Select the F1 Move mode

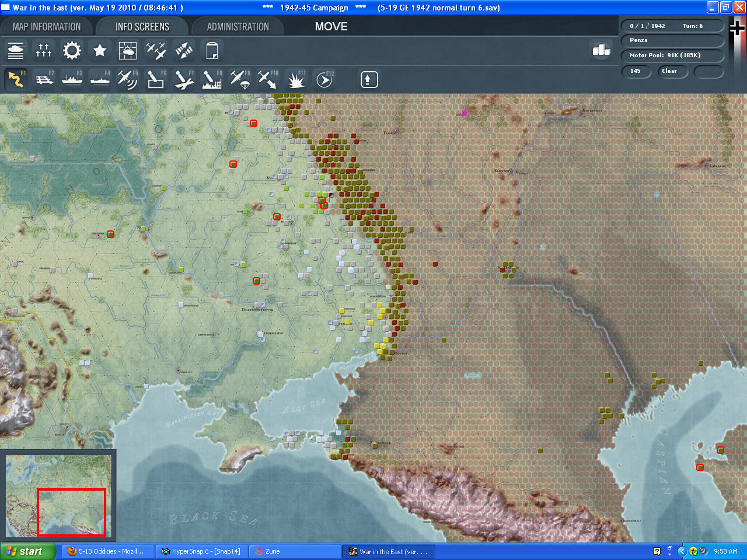(16, 79)
